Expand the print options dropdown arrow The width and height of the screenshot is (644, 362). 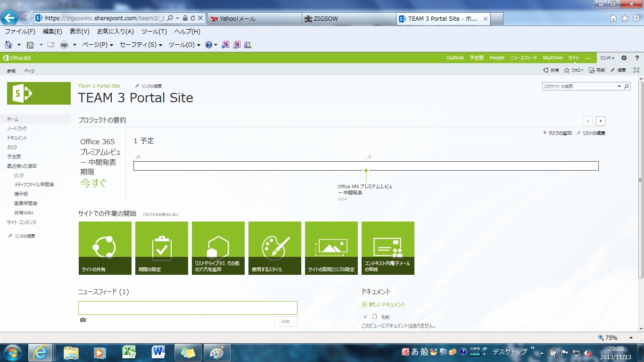[x=74, y=45]
